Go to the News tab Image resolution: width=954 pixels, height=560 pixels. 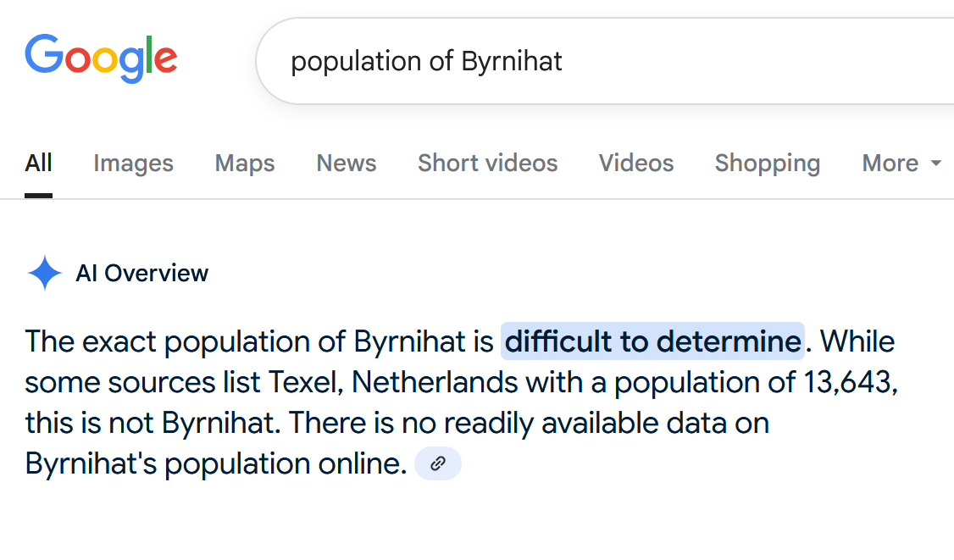coord(347,163)
